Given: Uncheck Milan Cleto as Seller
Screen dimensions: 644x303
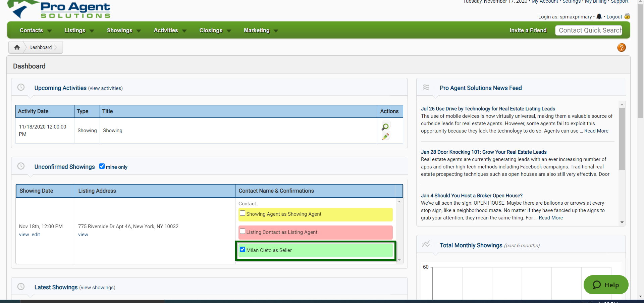Looking at the screenshot, I should 243,249.
